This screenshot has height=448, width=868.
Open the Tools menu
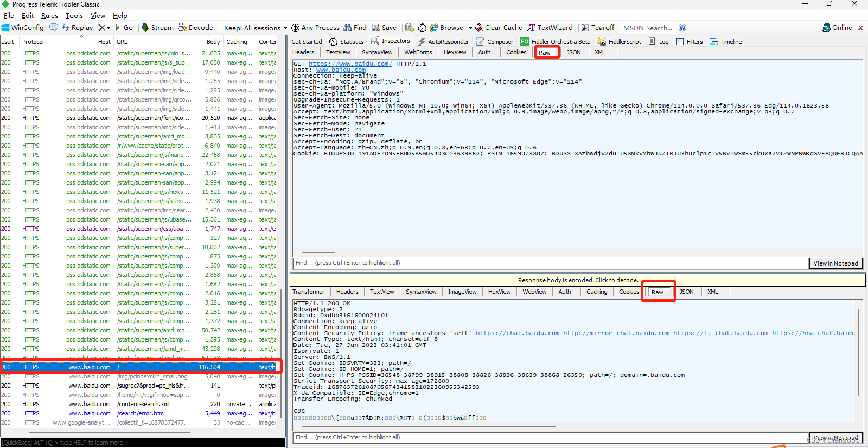[74, 16]
